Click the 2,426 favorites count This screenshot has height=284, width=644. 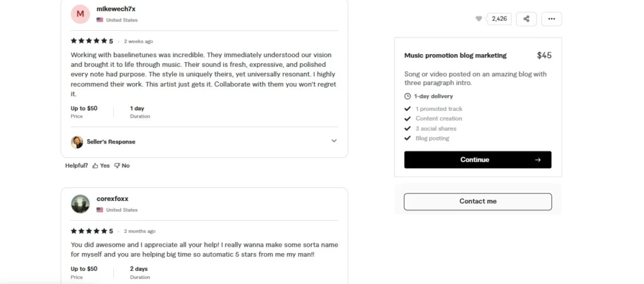[x=499, y=19]
